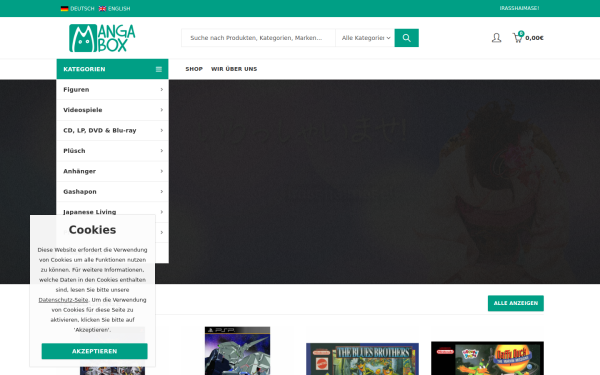Open the Plüsch category
600x375 pixels.
[x=74, y=151]
